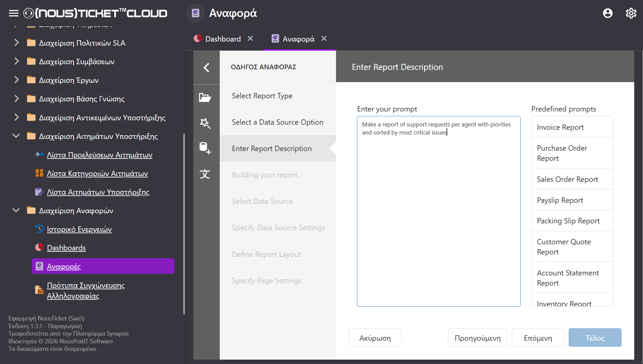Expand Διαχείριση Αντικειμένων Υποστήριξης chevron
The width and height of the screenshot is (643, 364).
tap(16, 117)
